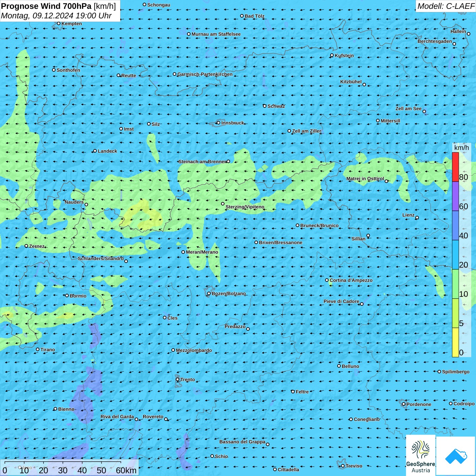Click the Zell am Ziller label
Screen dimensions: 476x476
tap(307, 131)
